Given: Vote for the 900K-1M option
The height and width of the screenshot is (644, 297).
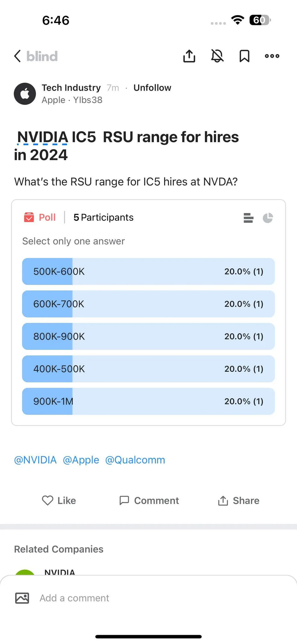Looking at the screenshot, I should pos(148,402).
